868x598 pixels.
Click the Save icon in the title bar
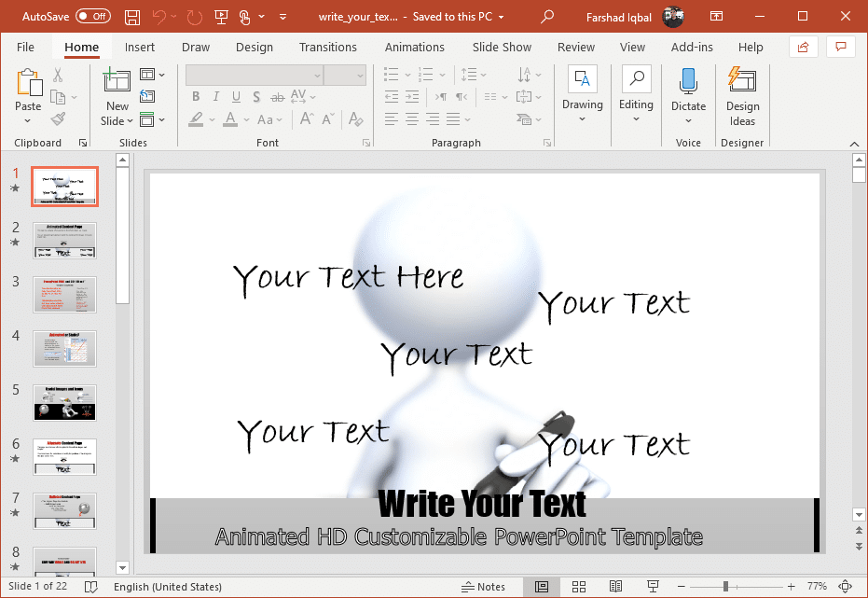click(132, 17)
